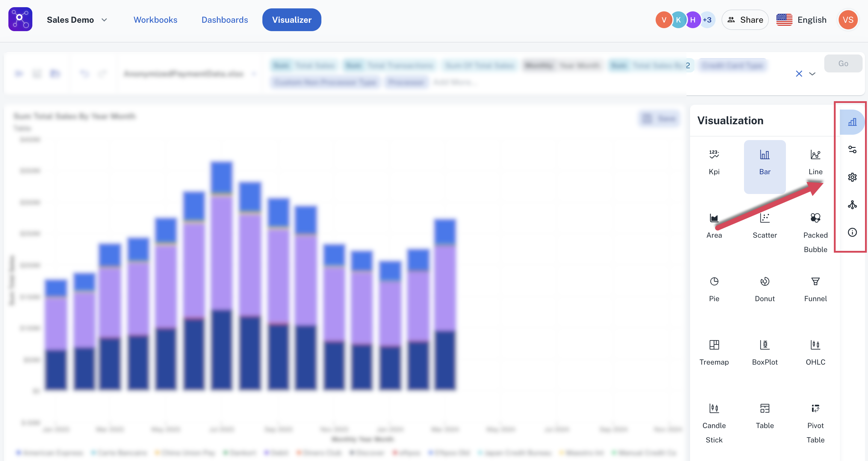Click the H user avatar
Screen dimensions: 868x461
tap(693, 20)
